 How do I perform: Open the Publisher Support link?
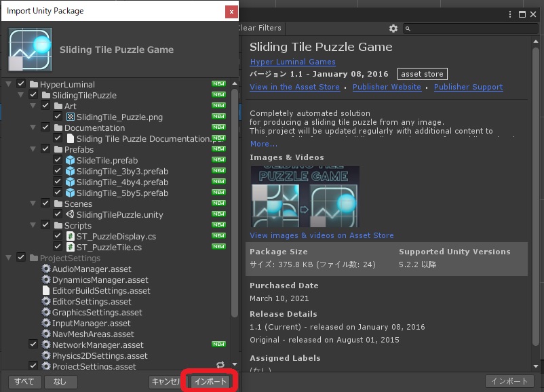coord(468,87)
